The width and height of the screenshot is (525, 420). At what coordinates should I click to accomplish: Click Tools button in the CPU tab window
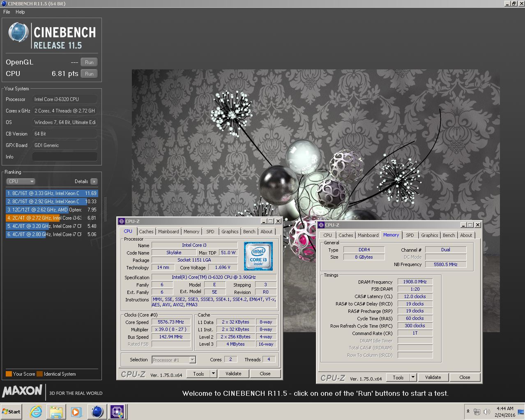pos(198,374)
